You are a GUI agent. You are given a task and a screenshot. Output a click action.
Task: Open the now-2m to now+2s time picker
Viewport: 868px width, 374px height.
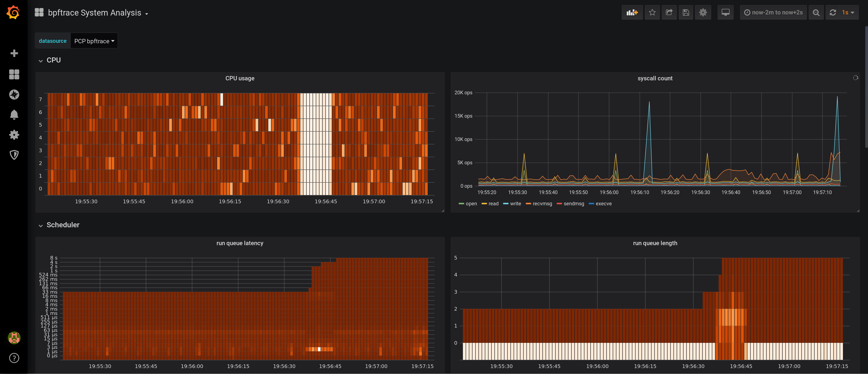pyautogui.click(x=773, y=12)
